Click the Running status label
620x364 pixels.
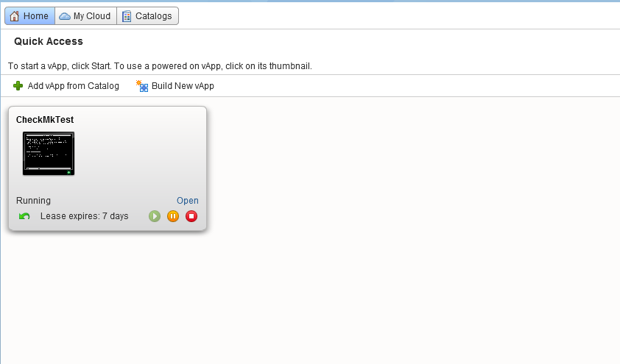click(33, 201)
